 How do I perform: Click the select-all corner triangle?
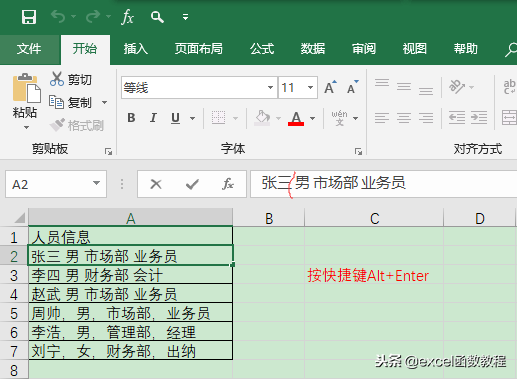click(x=20, y=218)
